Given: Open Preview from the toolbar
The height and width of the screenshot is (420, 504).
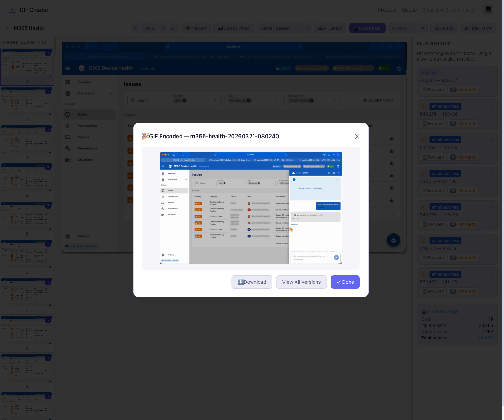Looking at the screenshot, I should pyautogui.click(x=195, y=28).
